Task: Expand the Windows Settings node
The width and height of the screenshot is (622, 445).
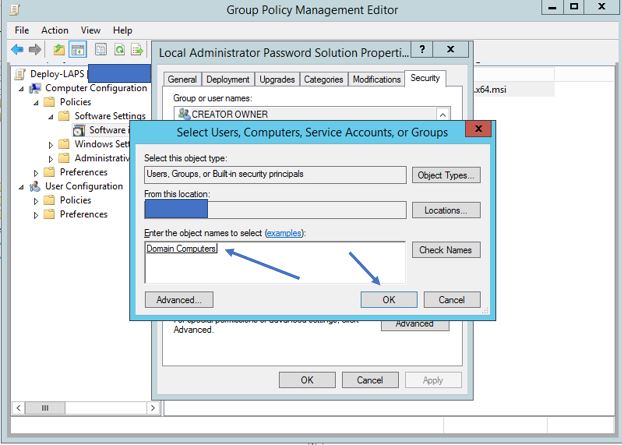Action: point(51,145)
